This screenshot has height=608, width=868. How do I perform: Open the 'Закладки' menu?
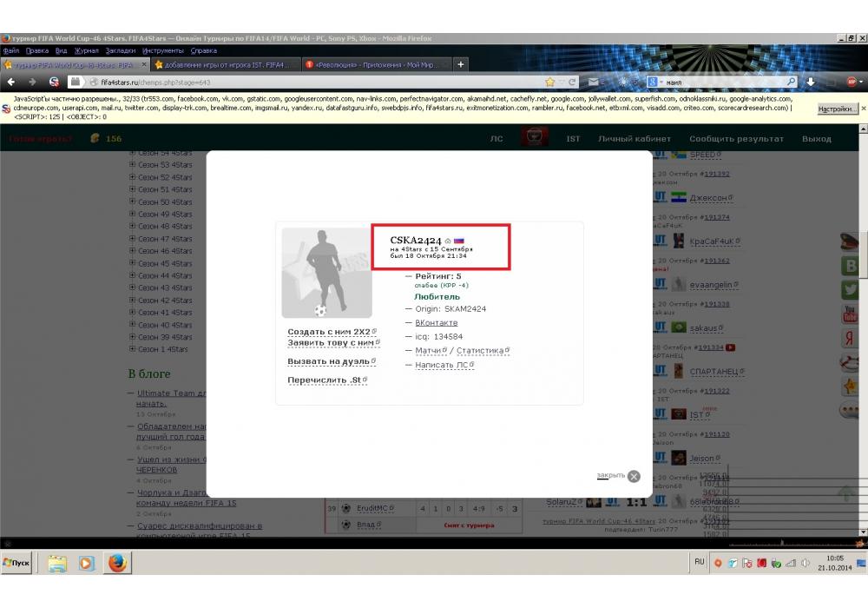click(121, 50)
